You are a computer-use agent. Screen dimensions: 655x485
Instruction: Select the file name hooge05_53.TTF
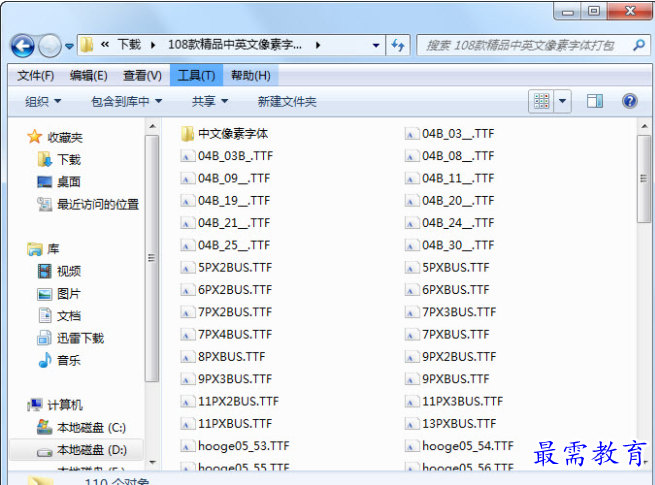click(244, 446)
